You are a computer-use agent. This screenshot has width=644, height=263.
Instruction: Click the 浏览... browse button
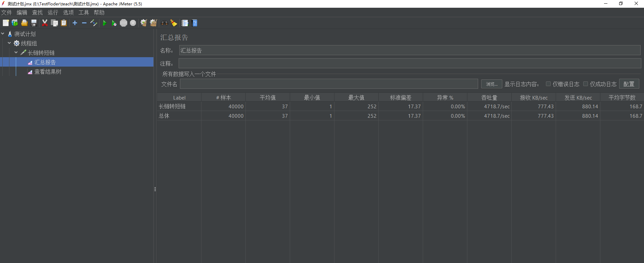491,84
